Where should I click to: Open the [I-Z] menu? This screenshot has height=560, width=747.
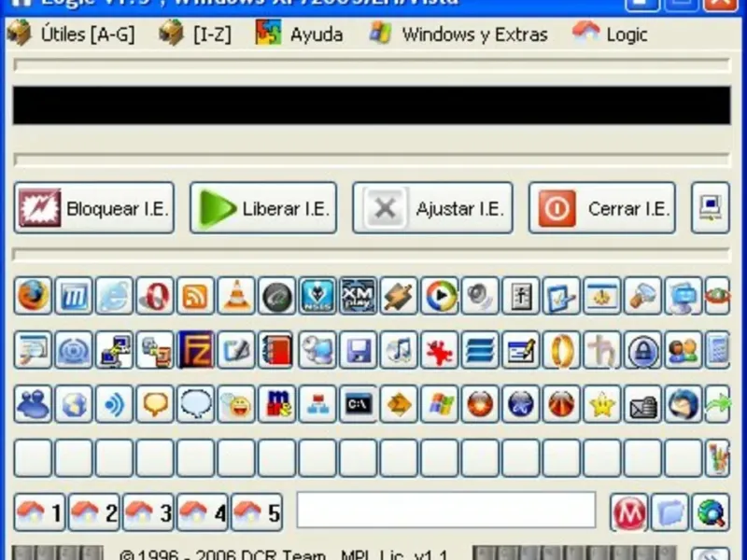click(196, 35)
